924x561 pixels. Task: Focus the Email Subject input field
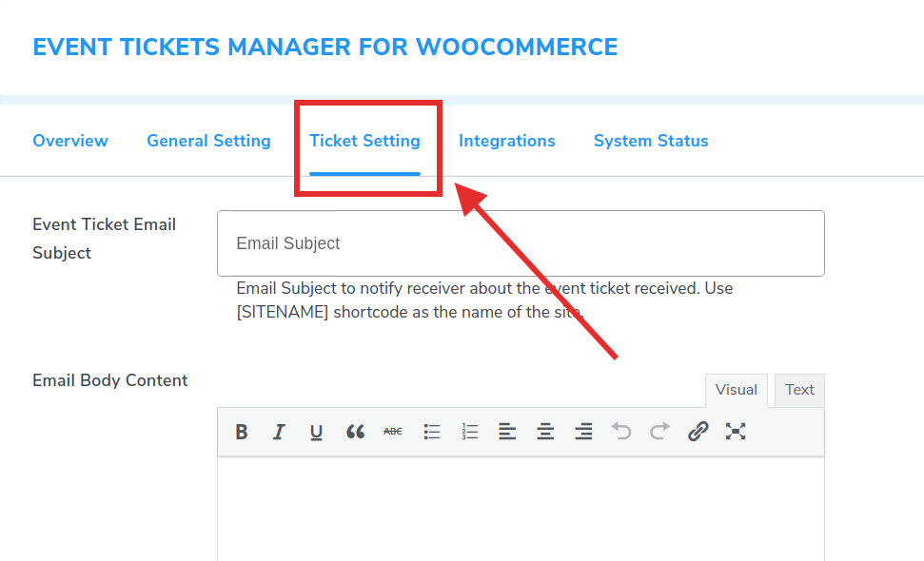coord(521,243)
